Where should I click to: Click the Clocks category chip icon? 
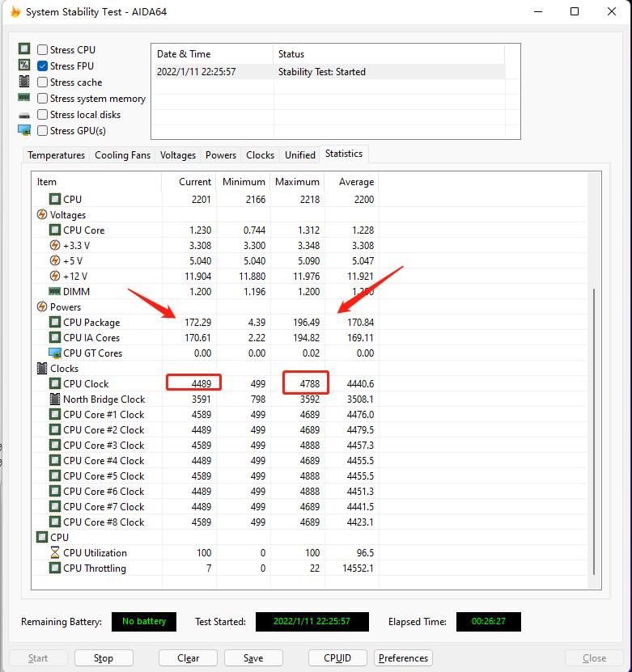(42, 368)
